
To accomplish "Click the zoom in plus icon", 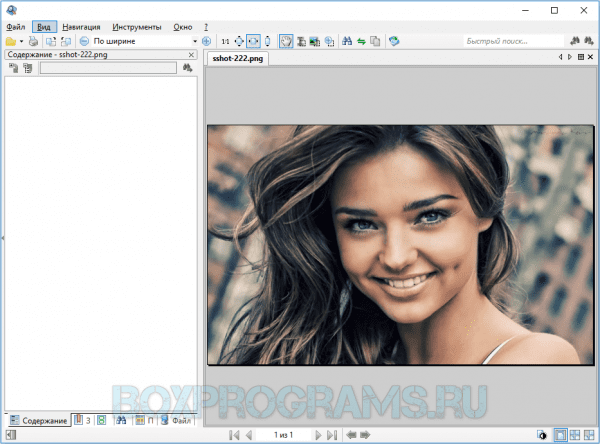I will point(206,41).
